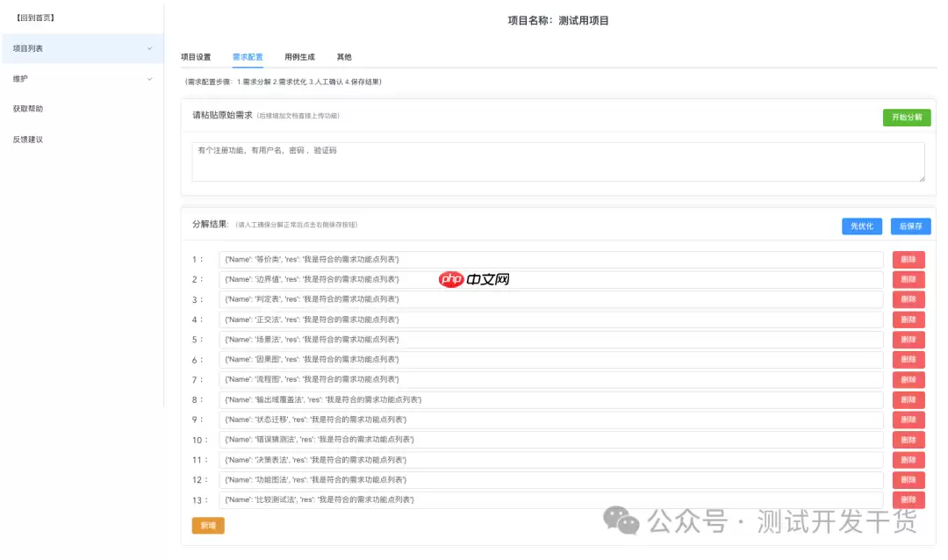948x560 pixels.
Task: Delete the 状态迁移 result row
Action: (908, 420)
